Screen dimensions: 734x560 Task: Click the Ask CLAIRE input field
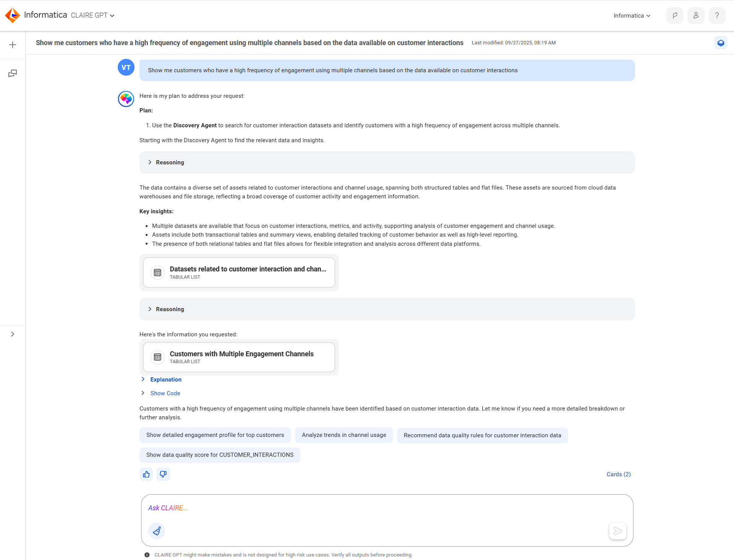387,508
